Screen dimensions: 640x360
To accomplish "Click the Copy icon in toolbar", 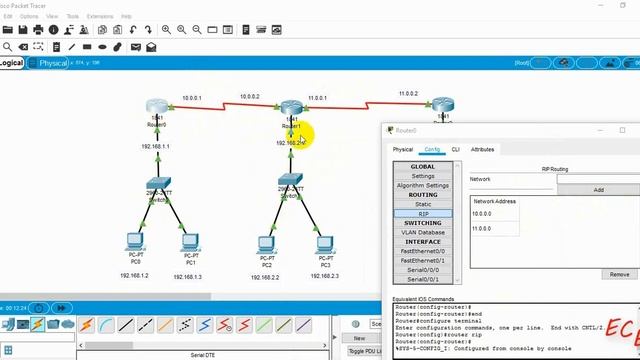I will tap(102, 30).
